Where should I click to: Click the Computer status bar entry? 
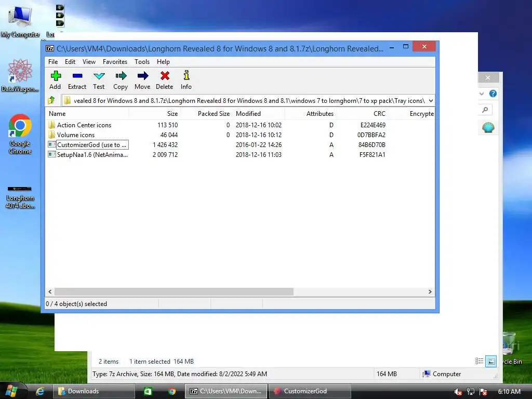(442, 374)
